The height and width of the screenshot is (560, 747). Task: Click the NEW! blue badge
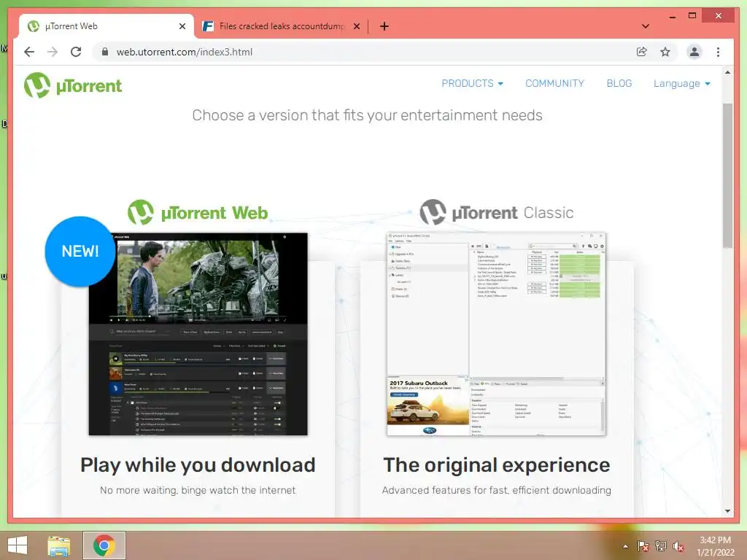tap(80, 252)
